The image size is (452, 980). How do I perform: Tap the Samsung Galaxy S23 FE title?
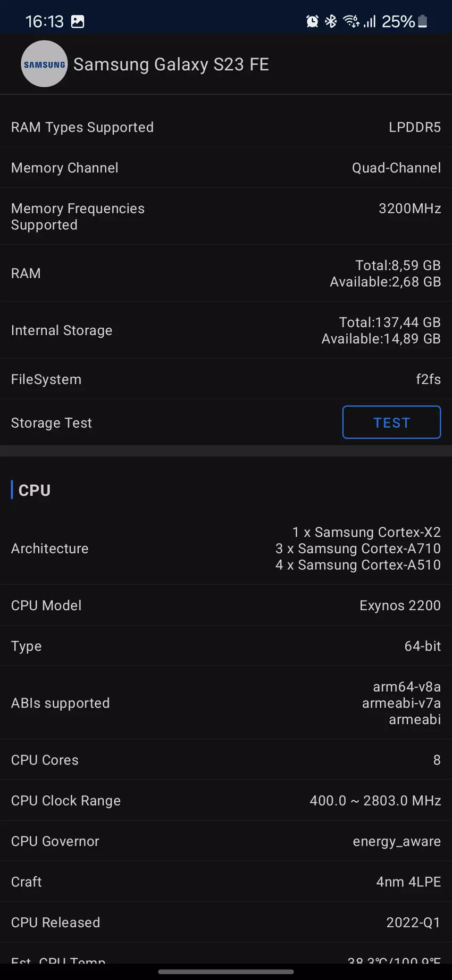pos(171,64)
